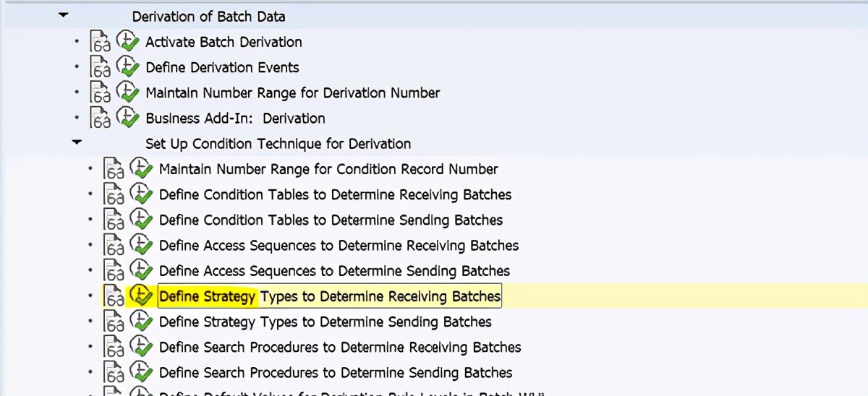Execute Define Search Procedures to Determine Receiving Batches
This screenshot has width=868, height=396.
pyautogui.click(x=141, y=348)
